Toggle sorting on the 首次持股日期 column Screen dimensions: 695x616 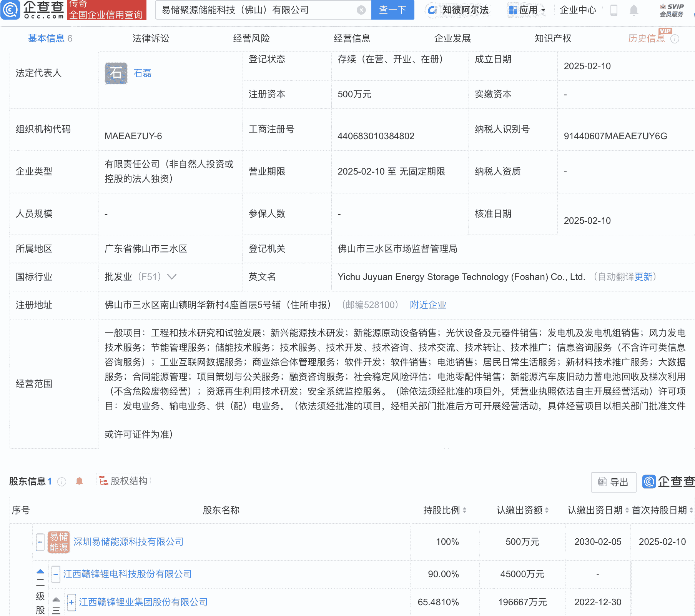(x=690, y=511)
